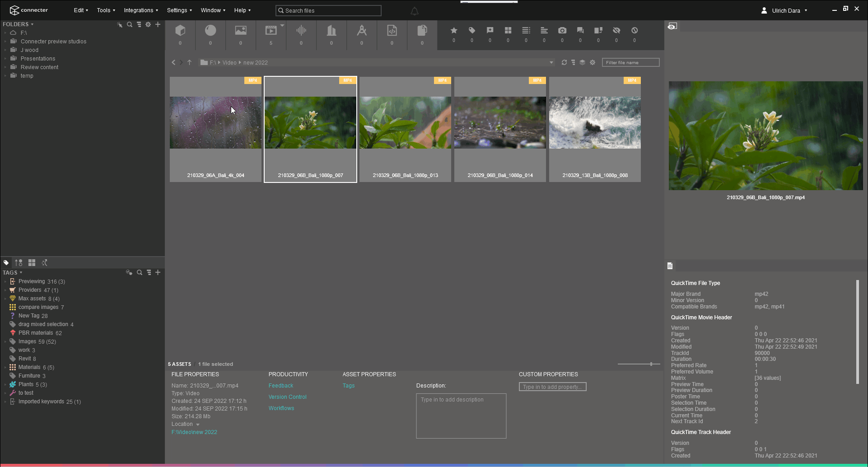Click the star favorites filter icon
Screen dimensions: 868x467
click(454, 31)
